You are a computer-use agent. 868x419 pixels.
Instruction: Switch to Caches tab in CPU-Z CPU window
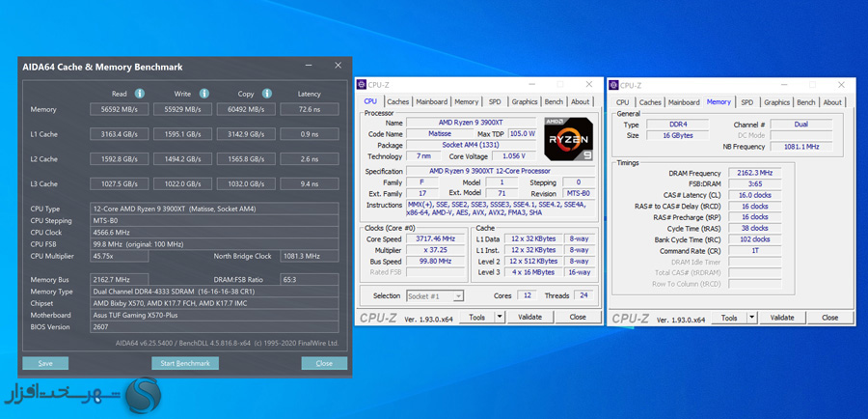click(397, 101)
